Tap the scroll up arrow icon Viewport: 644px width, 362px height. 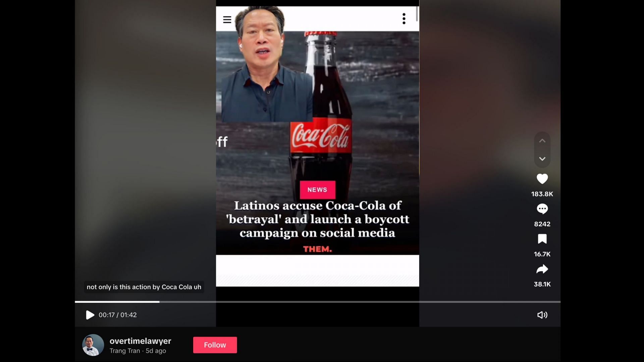542,140
